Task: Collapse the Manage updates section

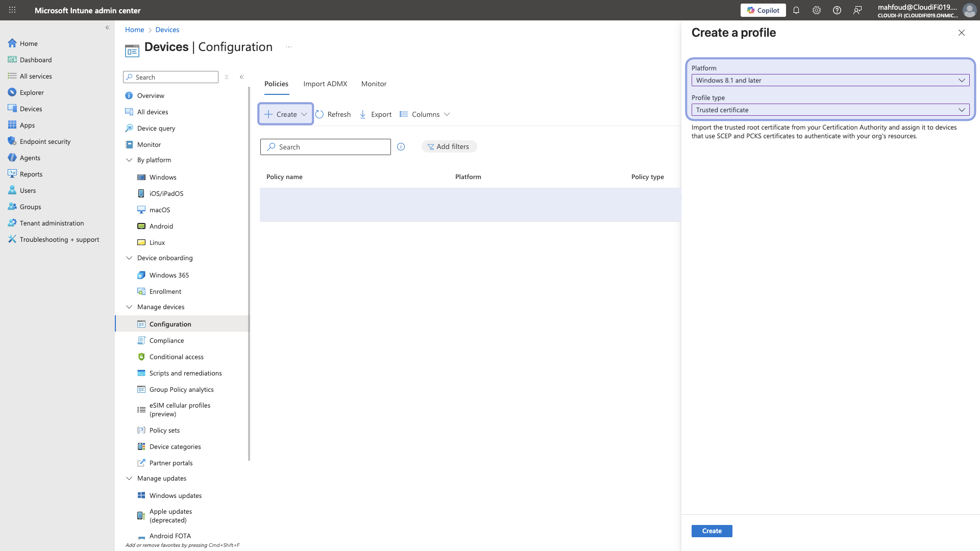Action: [130, 478]
